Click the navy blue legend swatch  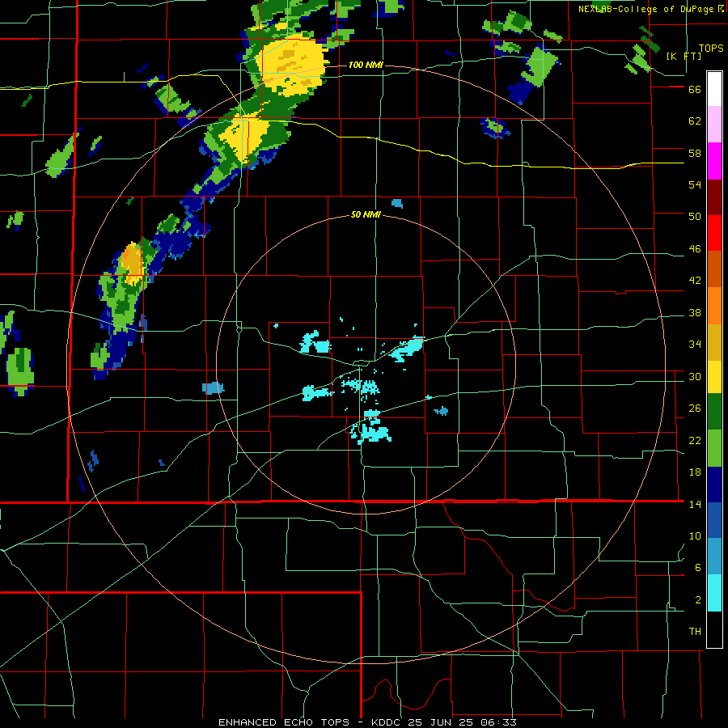pos(714,484)
